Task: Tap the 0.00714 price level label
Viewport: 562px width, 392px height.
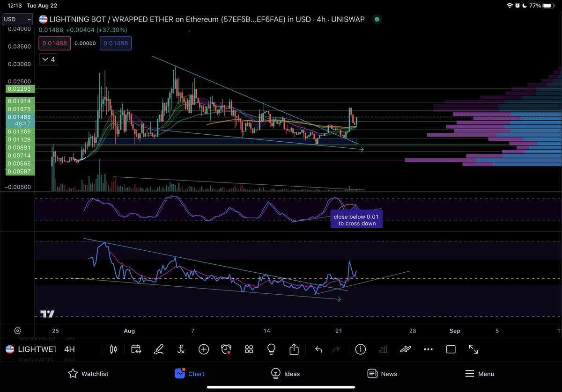Action: [x=19, y=155]
